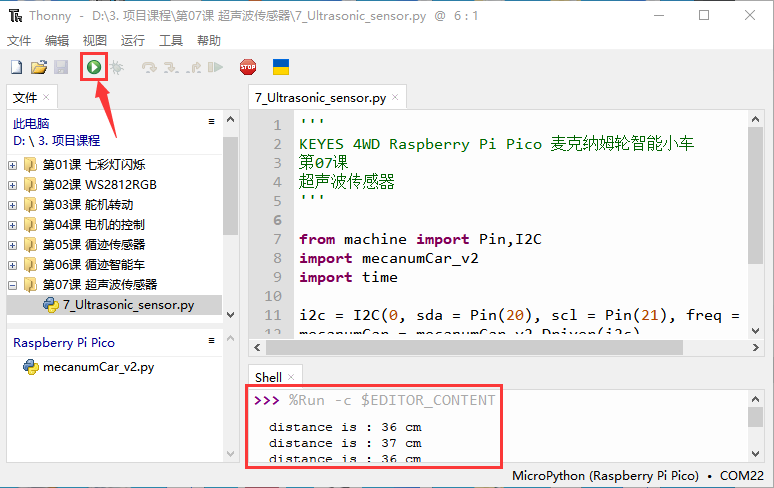Click code line 'import mecanumCar_v2'

coord(389,258)
